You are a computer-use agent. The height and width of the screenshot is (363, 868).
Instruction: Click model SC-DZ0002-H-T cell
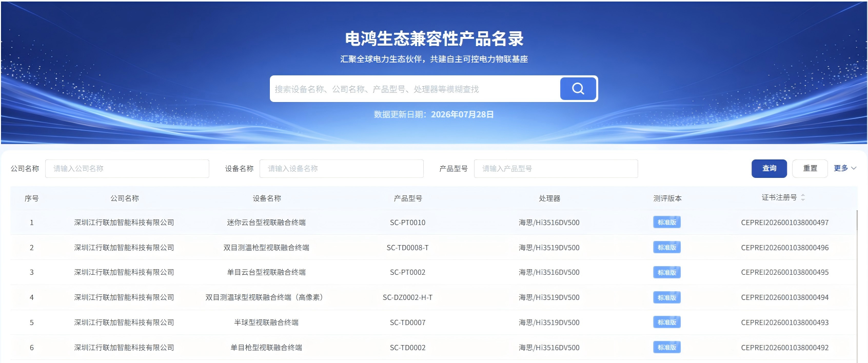point(408,297)
